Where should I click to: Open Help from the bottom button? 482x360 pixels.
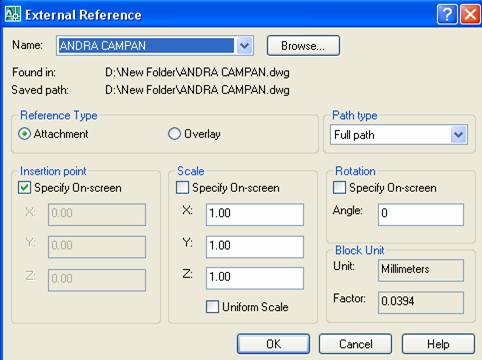click(x=438, y=344)
